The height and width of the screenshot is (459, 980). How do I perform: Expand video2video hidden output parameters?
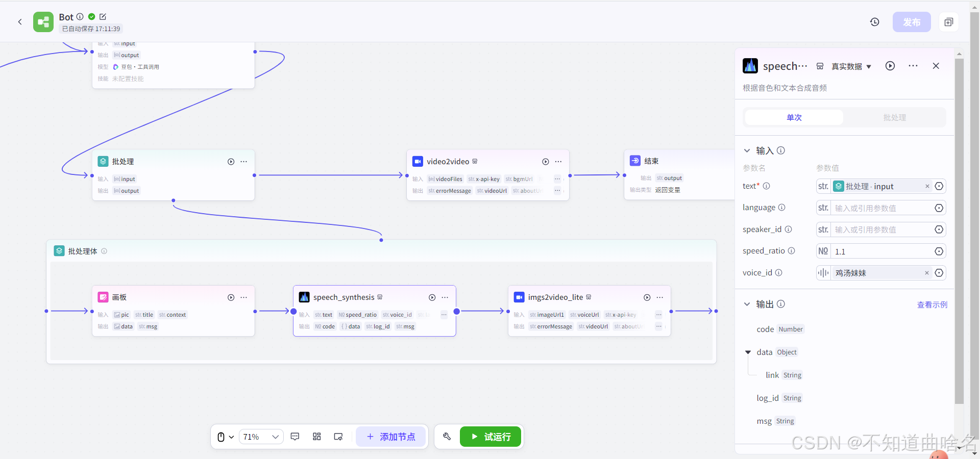point(557,191)
